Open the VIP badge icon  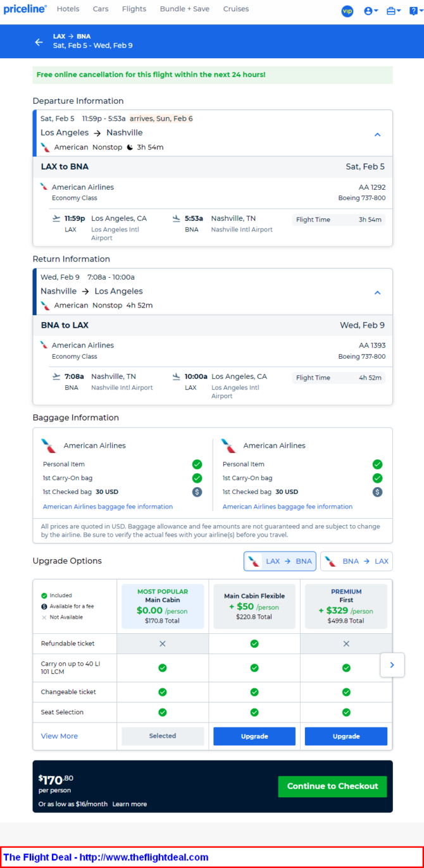[347, 11]
